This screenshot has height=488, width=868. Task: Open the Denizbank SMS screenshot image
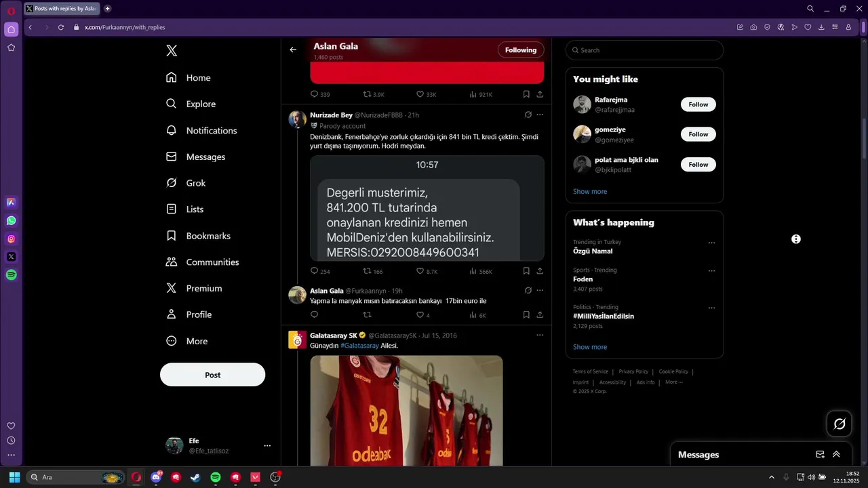coord(427,208)
